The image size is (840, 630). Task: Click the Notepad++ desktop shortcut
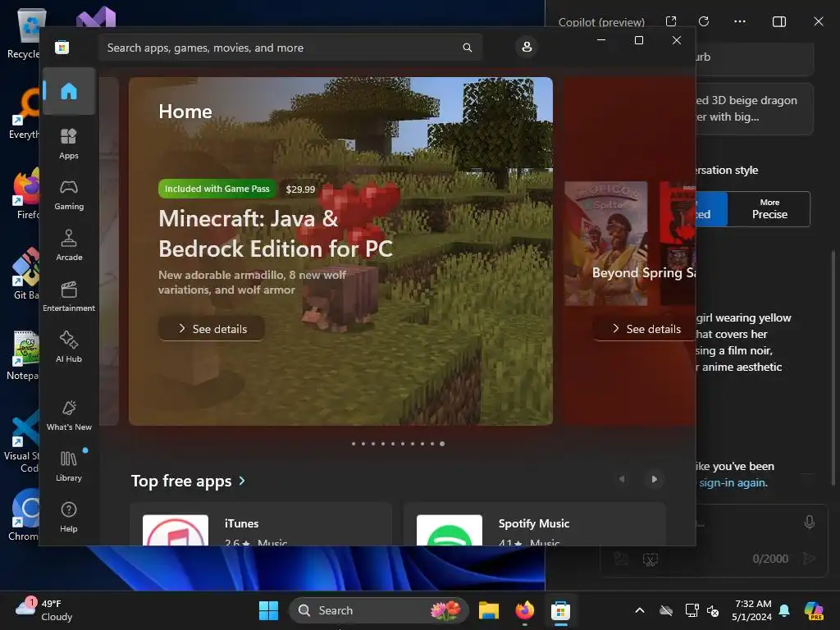[x=24, y=354]
